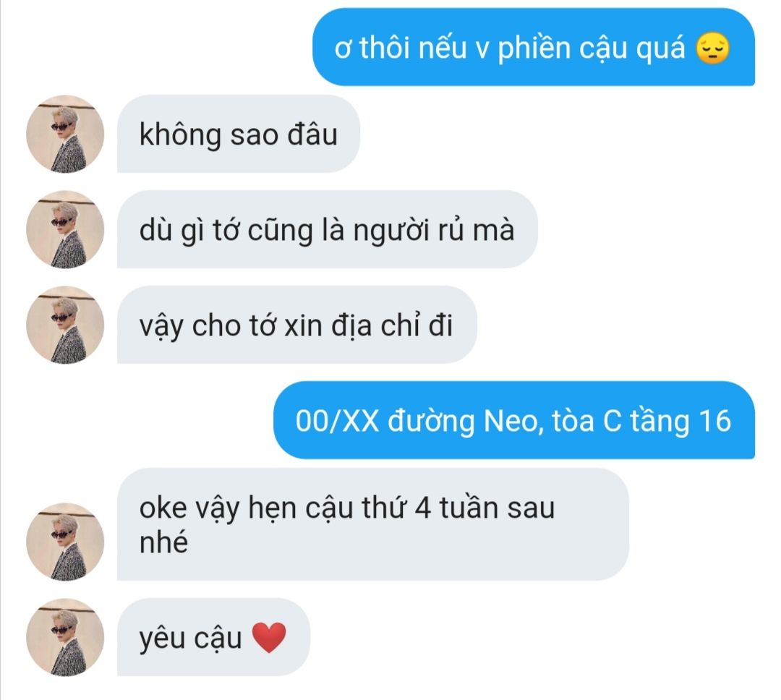Click the red heart emoji
Viewport: 781px width, 700px height.
(x=269, y=638)
